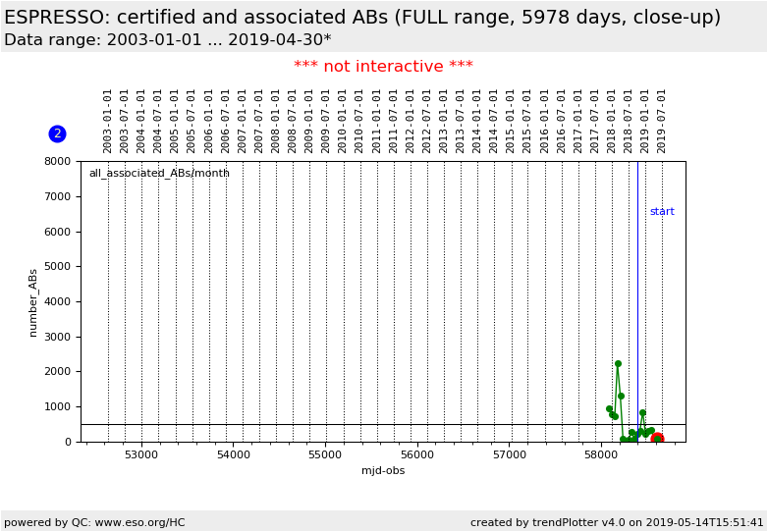Click the 'number_ABs' y-axis title
The width and height of the screenshot is (768, 532).
pyautogui.click(x=32, y=302)
